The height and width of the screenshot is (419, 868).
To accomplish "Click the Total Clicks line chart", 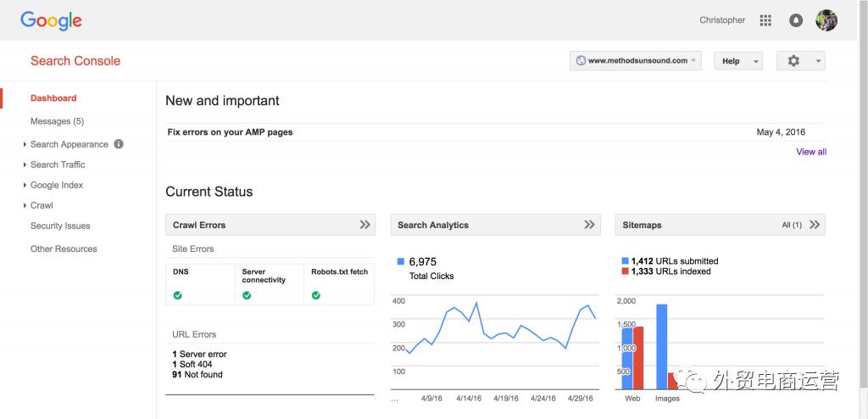I will 495,343.
